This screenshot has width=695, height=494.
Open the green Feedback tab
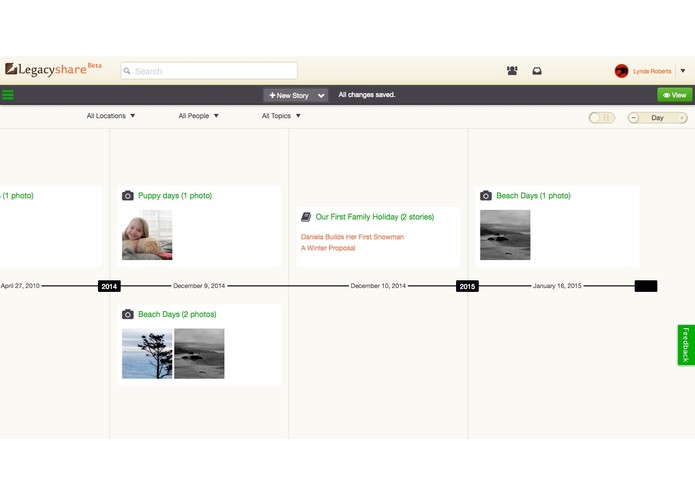click(x=686, y=345)
